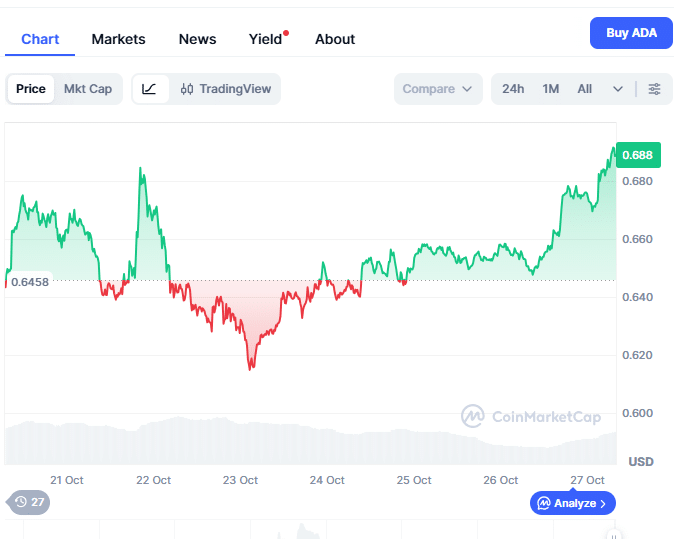Switch to TradingView candlestick view
The image size is (674, 539).
[x=226, y=89]
